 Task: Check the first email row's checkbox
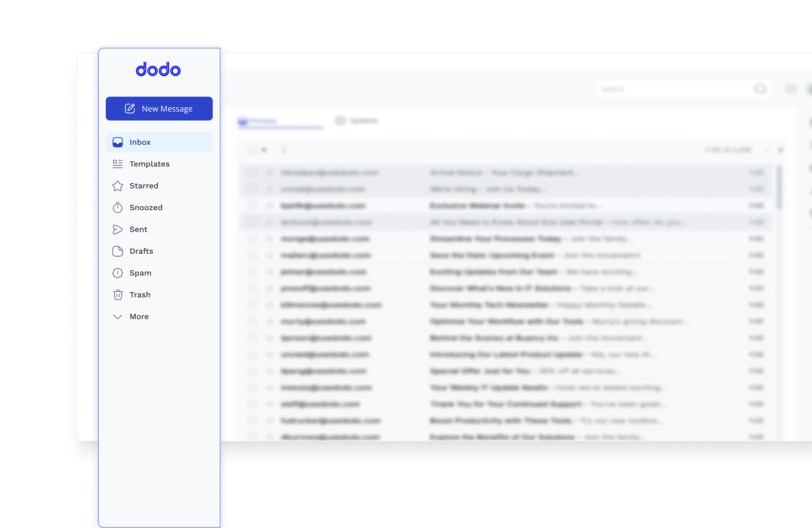(252, 173)
